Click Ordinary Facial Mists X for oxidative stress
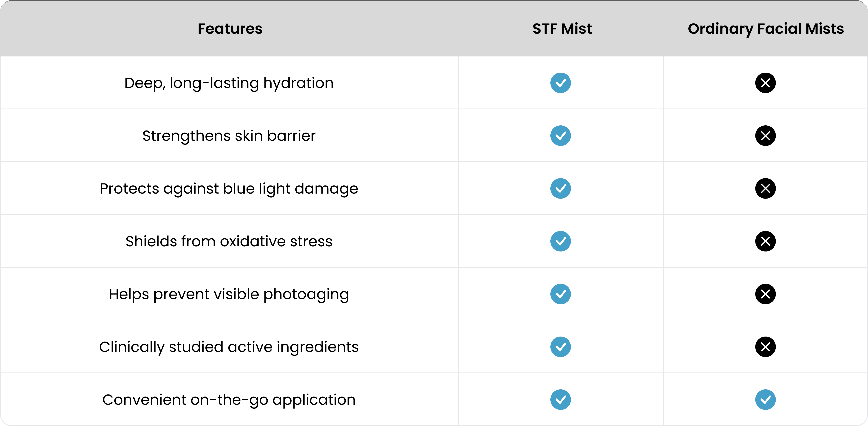Viewport: 868px width, 426px height. click(x=765, y=241)
